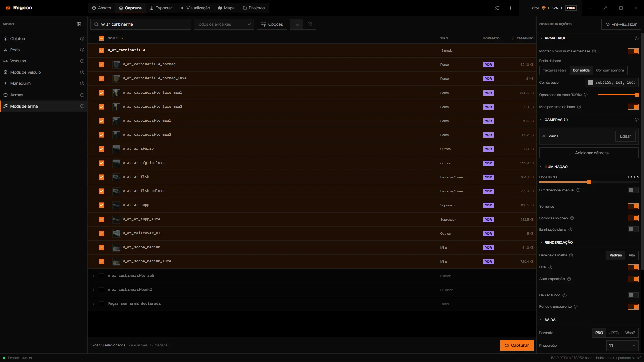Viewport: 644px width, 362px height.
Task: Show info for Montar o mod numa arma base
Action: [x=594, y=51]
